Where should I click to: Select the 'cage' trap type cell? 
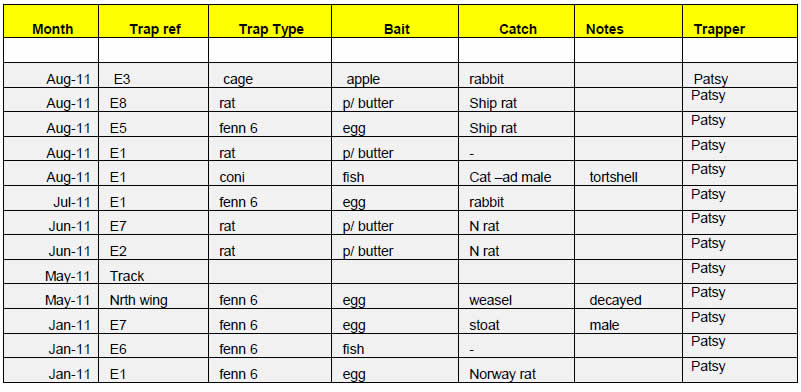tap(270, 76)
